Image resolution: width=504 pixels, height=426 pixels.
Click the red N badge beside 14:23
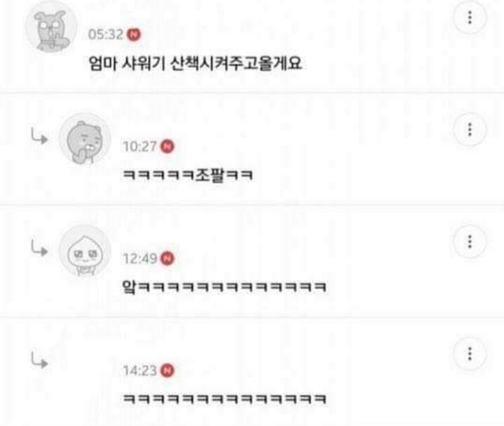point(167,371)
